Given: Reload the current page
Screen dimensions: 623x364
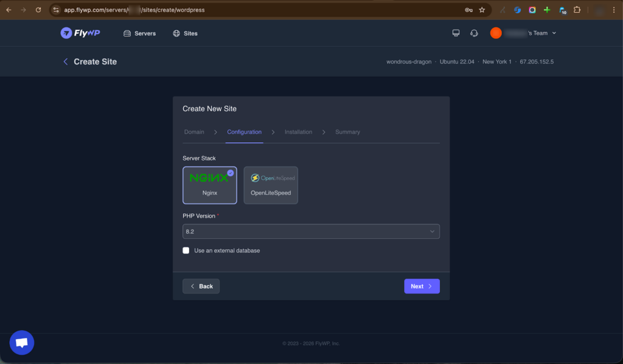Looking at the screenshot, I should pos(38,10).
